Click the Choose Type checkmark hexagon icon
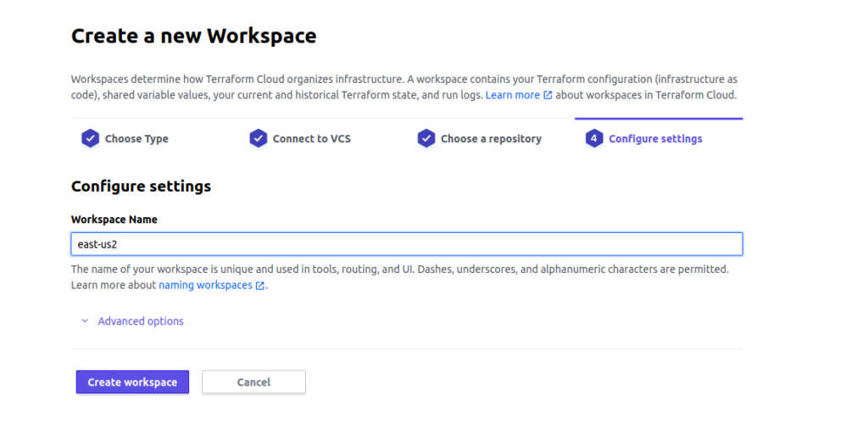Viewport: 868px width, 423px height. coord(90,138)
